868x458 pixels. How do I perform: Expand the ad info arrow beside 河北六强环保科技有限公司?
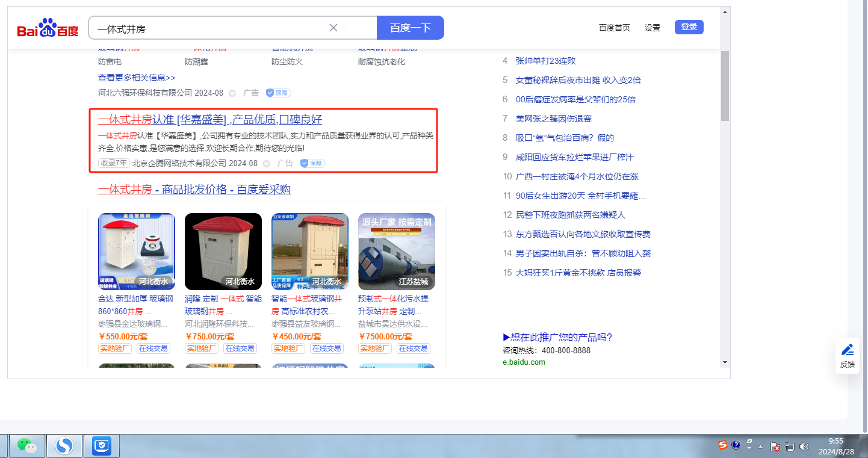(x=232, y=93)
